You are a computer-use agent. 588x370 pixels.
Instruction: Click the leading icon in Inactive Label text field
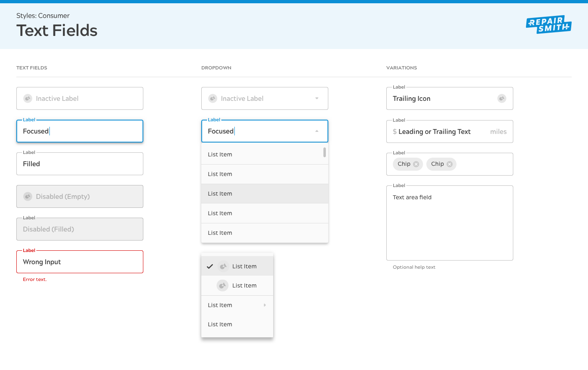28,98
